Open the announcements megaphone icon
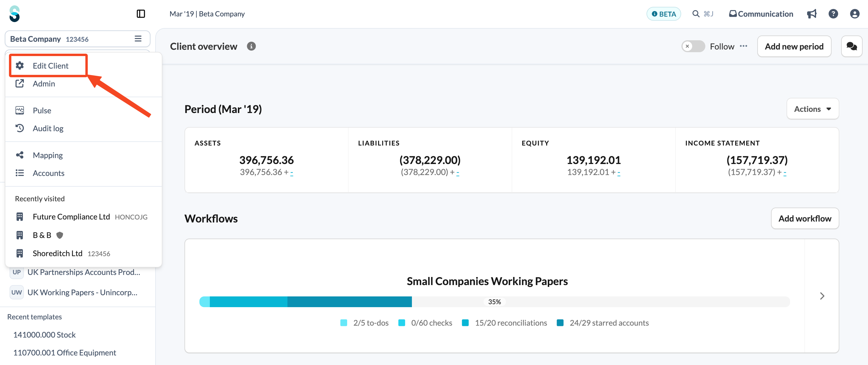 coord(811,14)
